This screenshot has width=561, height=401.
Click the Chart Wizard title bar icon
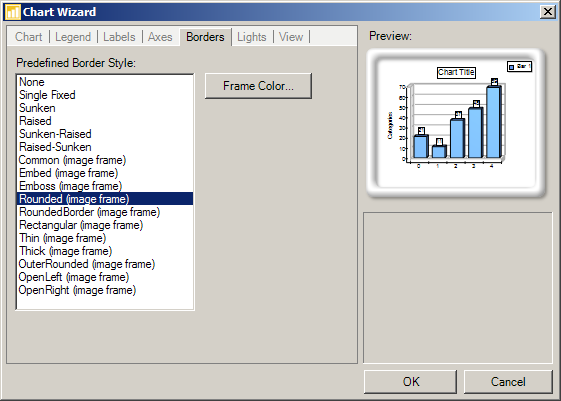tap(13, 12)
